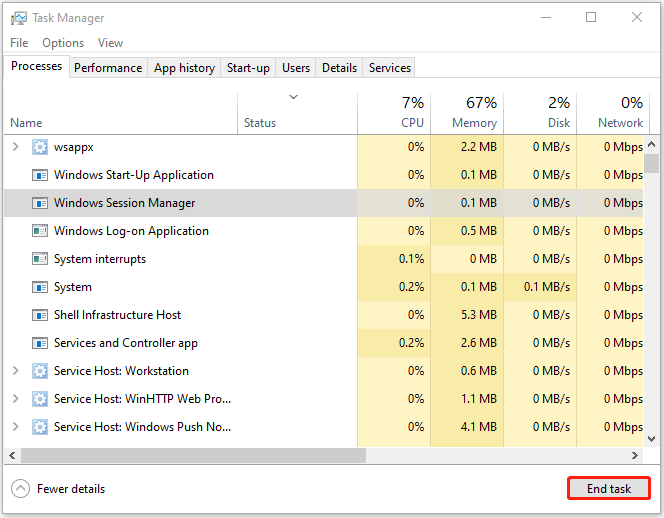The image size is (664, 518).
Task: Expand Service Host: WinHTTP Web Pro... group
Action: [16, 399]
